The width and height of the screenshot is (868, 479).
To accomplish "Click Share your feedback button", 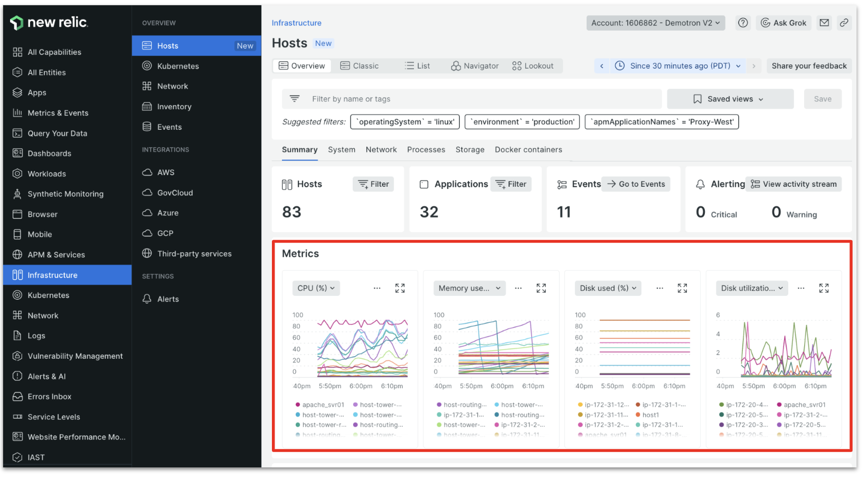I will pos(809,66).
